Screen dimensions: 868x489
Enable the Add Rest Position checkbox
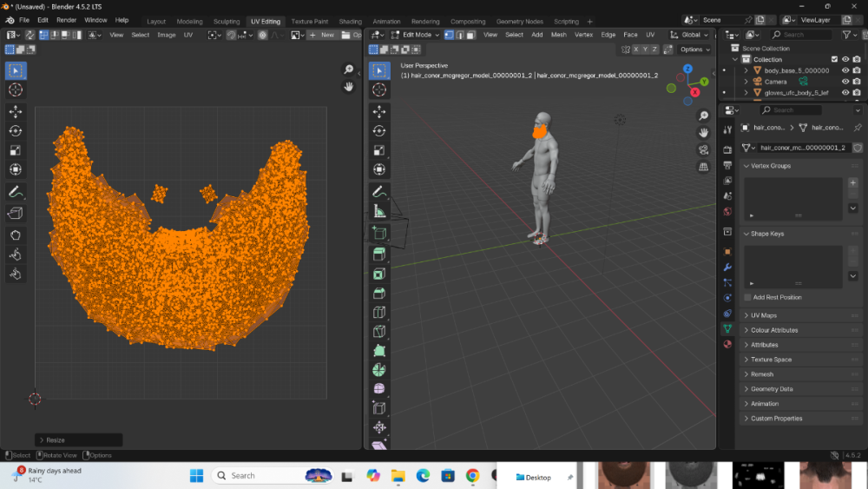pos(748,297)
